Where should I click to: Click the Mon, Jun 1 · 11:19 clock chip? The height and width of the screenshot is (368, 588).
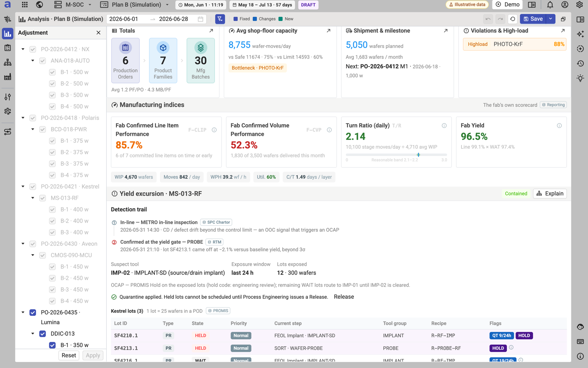coord(201,5)
